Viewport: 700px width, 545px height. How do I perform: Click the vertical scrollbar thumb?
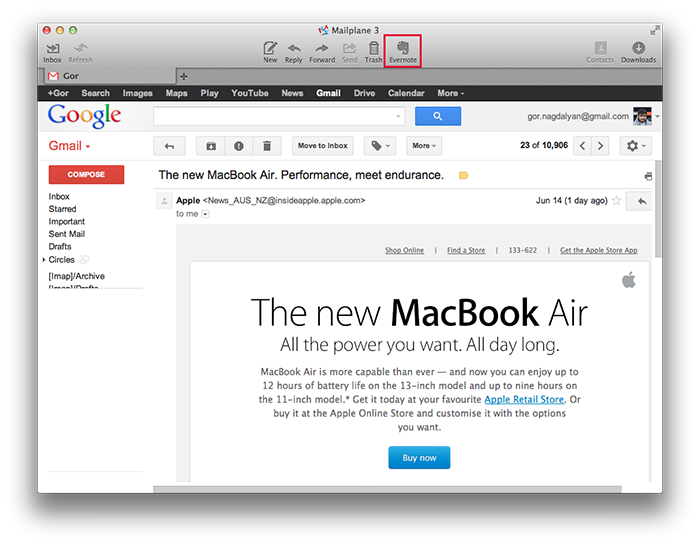click(x=658, y=209)
